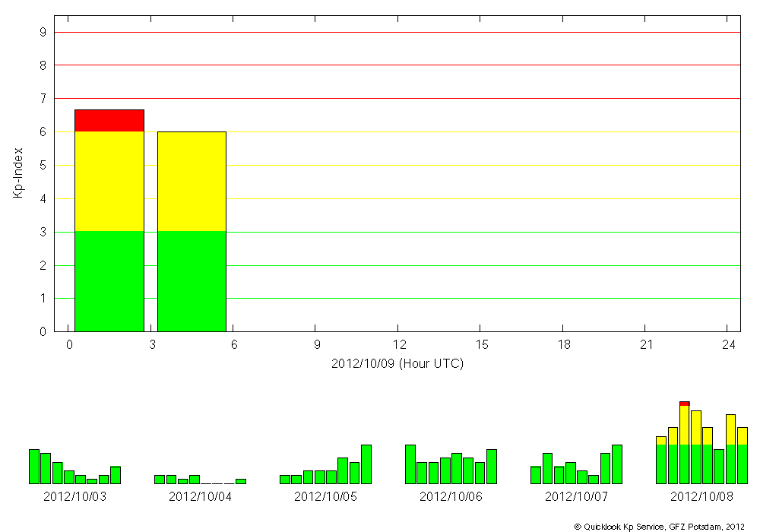The width and height of the screenshot is (760, 532).
Task: Open the 2012/10/07 mini bar chart
Action: 576,464
